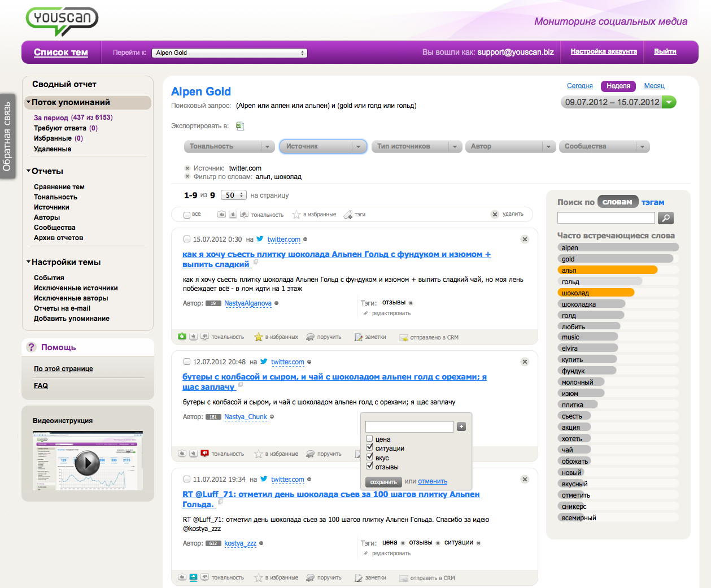Open the 'Настройка аккаунта' link
711x588 pixels.
[603, 51]
